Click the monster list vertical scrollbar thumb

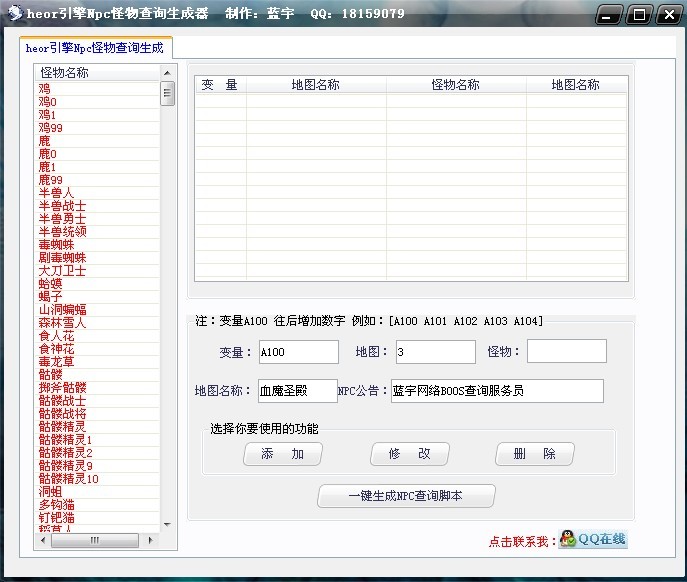[x=168, y=93]
